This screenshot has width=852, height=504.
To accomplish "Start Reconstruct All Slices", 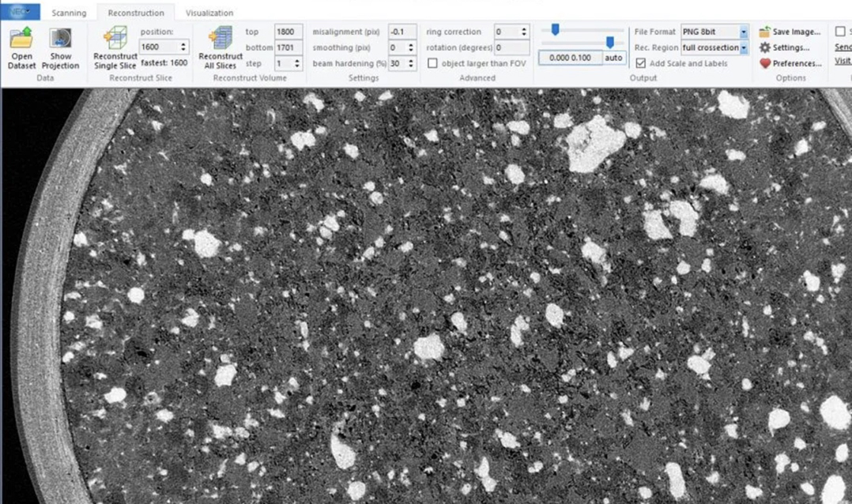I will pyautogui.click(x=220, y=39).
